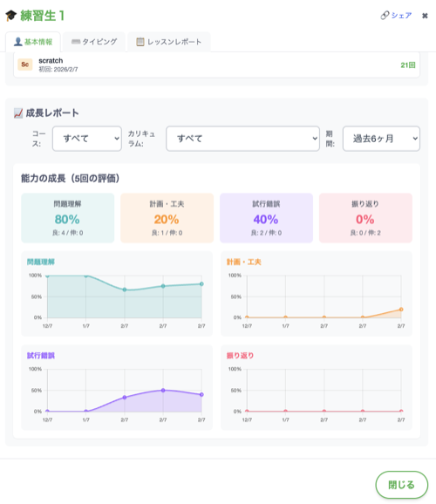Open the 期間 dropdown showing 過去6ヶ月
436x504 pixels.
pos(381,139)
